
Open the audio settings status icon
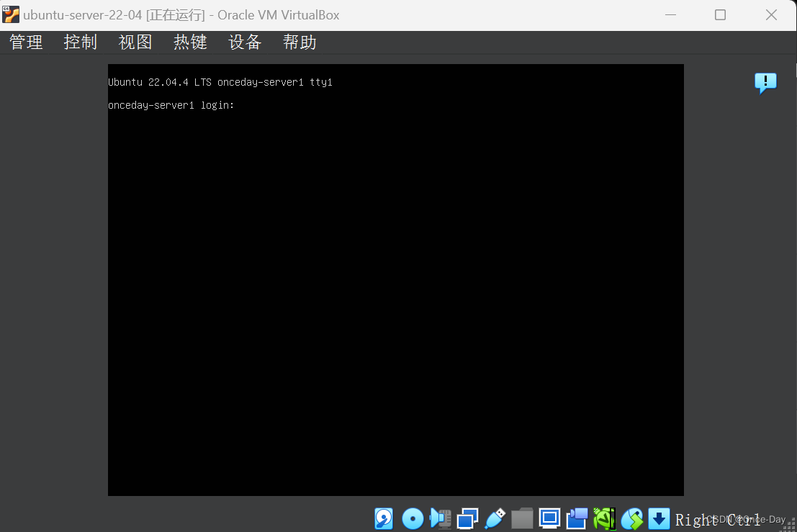coord(441,519)
